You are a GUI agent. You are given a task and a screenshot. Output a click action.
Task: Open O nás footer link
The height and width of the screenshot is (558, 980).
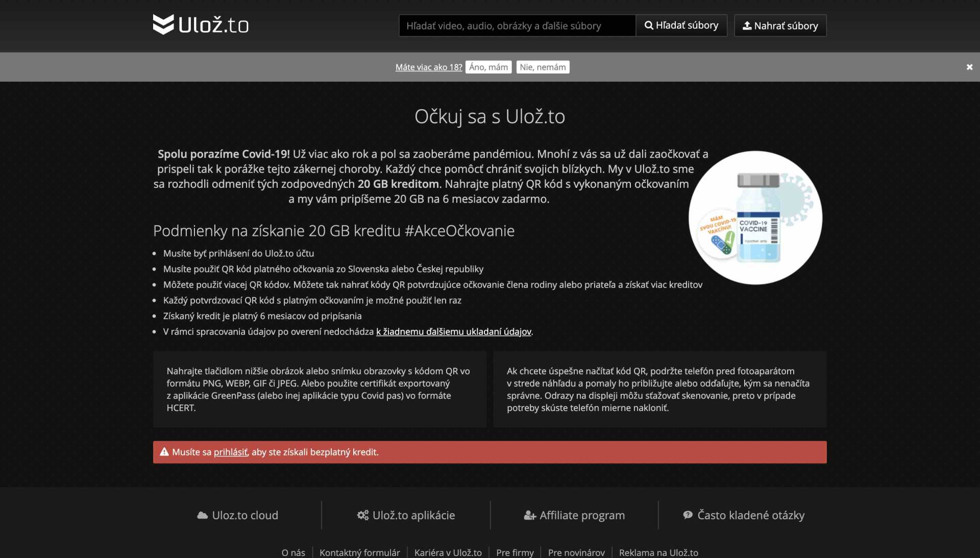pyautogui.click(x=293, y=552)
